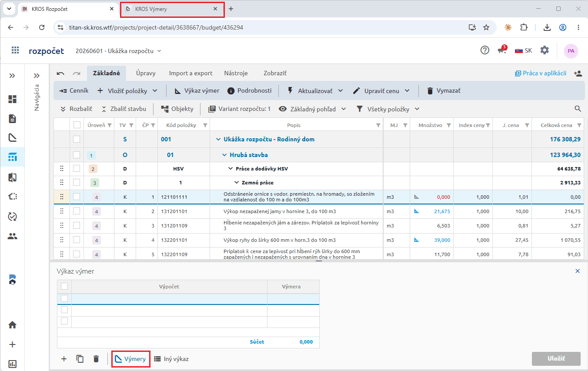The height and width of the screenshot is (371, 588).
Task: Switch to KROS Výmery browser tab
Action: tap(172, 9)
